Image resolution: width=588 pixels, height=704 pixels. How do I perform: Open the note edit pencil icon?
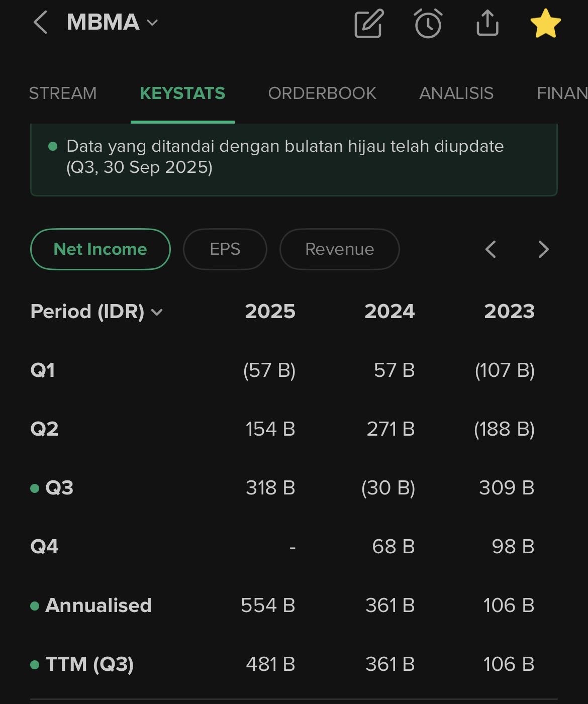369,23
